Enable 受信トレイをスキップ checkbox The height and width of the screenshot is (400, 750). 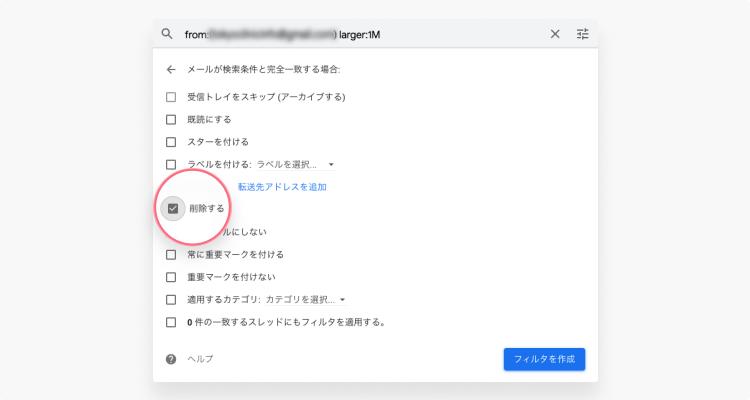pyautogui.click(x=171, y=97)
